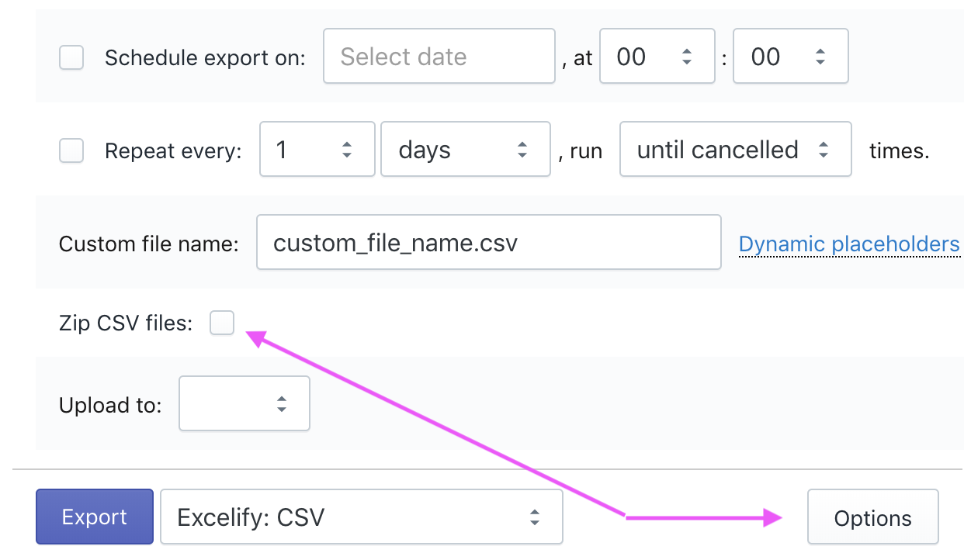The width and height of the screenshot is (964, 560).
Task: Click the Options button
Action: (872, 518)
